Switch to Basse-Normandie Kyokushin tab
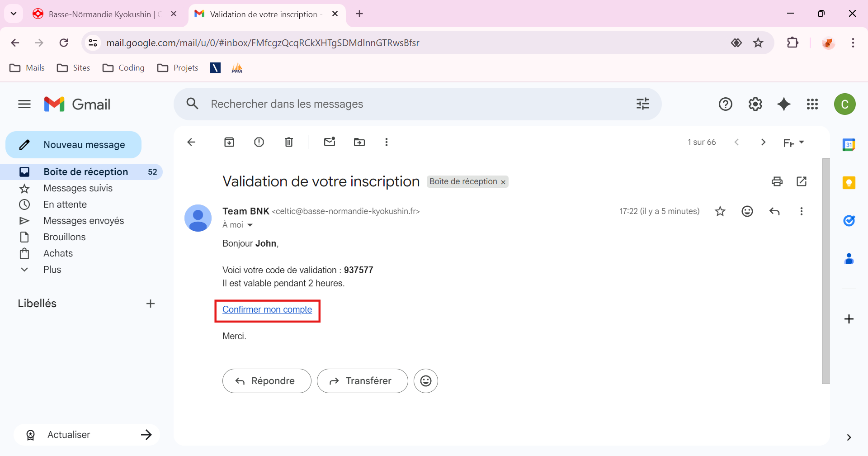The height and width of the screenshot is (456, 868). [x=99, y=14]
